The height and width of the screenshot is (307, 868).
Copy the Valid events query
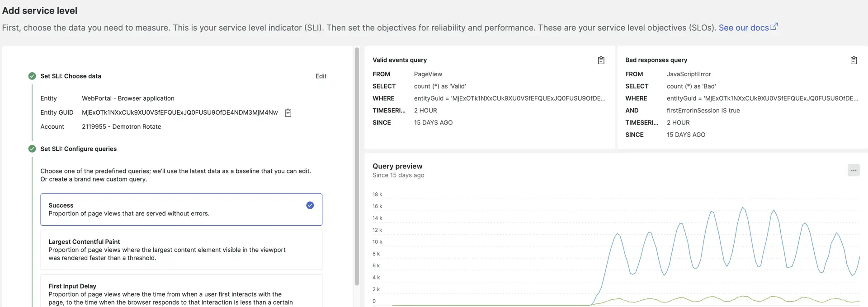[601, 60]
